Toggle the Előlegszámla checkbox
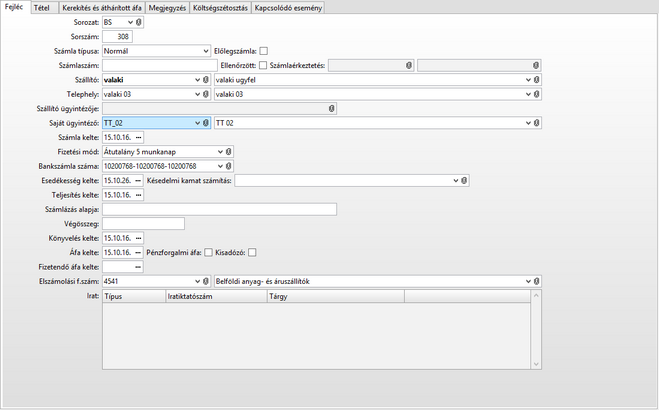 pos(264,51)
